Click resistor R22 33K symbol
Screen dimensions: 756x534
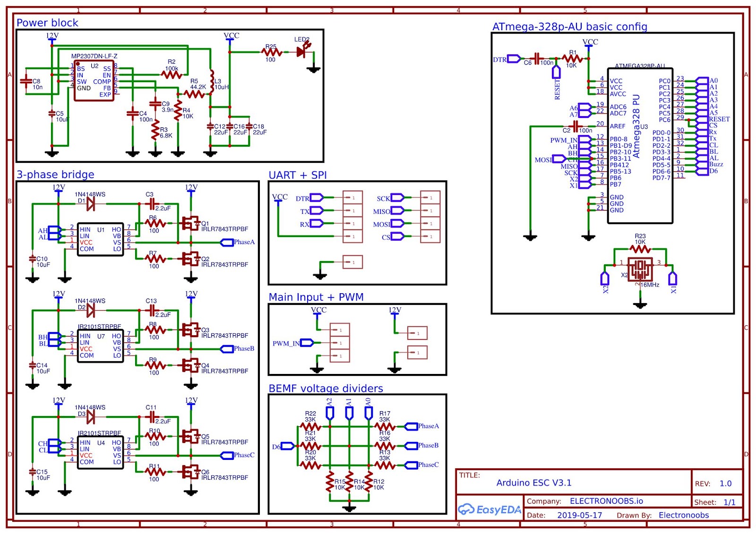tap(310, 426)
